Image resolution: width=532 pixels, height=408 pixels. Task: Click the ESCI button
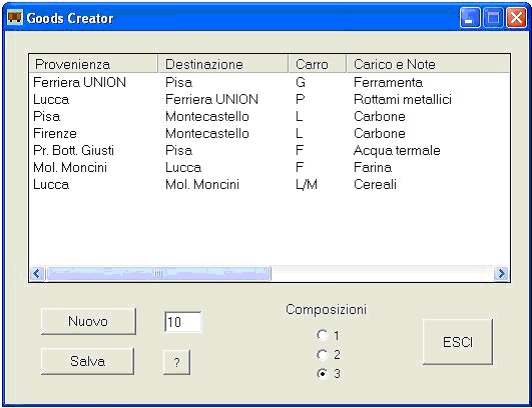pos(458,342)
